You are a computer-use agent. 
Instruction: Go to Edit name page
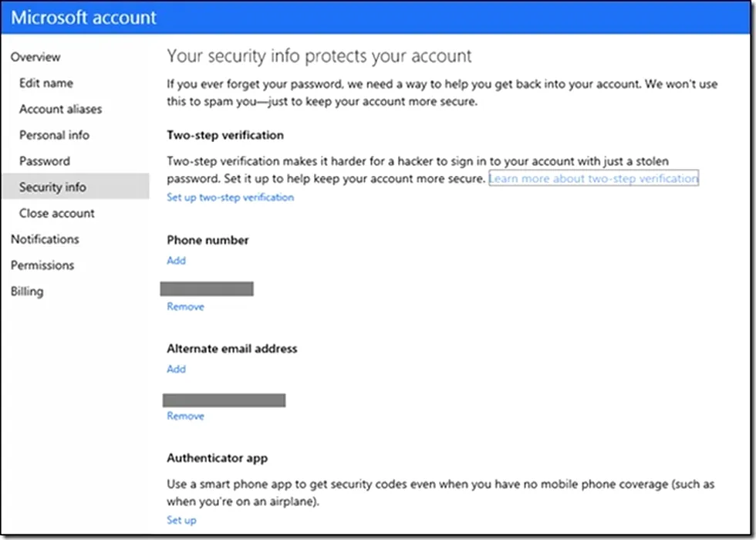pyautogui.click(x=46, y=83)
